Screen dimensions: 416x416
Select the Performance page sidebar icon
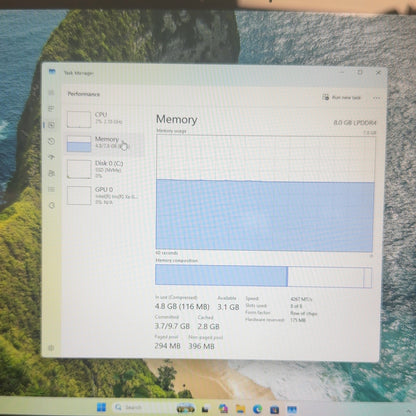tap(51, 125)
